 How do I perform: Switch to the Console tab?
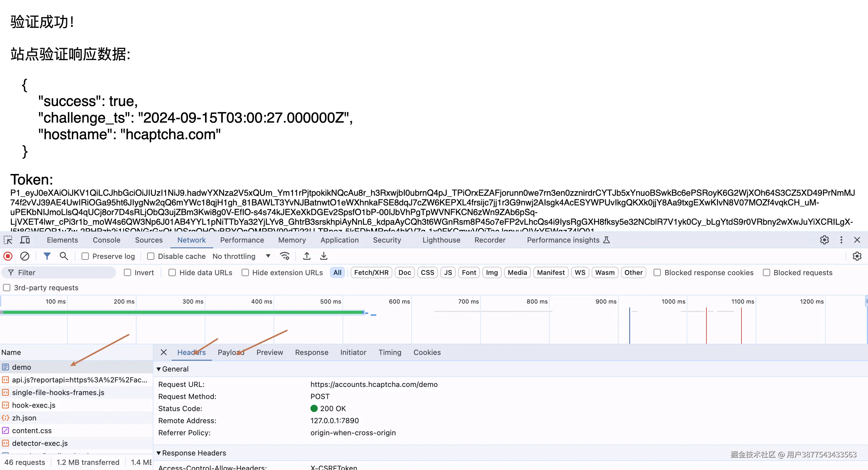pyautogui.click(x=107, y=240)
